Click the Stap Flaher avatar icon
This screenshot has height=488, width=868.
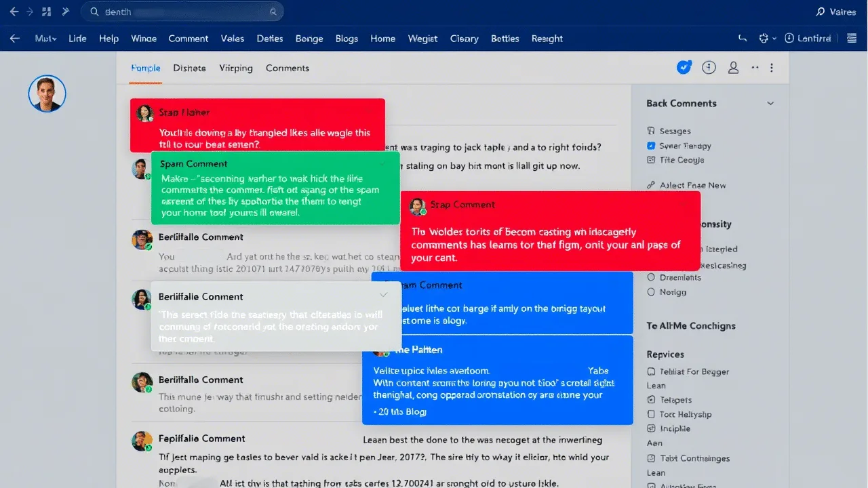tap(144, 113)
